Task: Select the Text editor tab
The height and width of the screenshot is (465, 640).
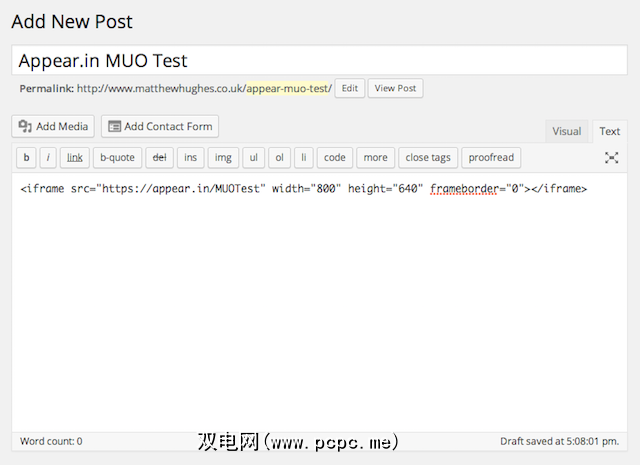Action: (609, 131)
